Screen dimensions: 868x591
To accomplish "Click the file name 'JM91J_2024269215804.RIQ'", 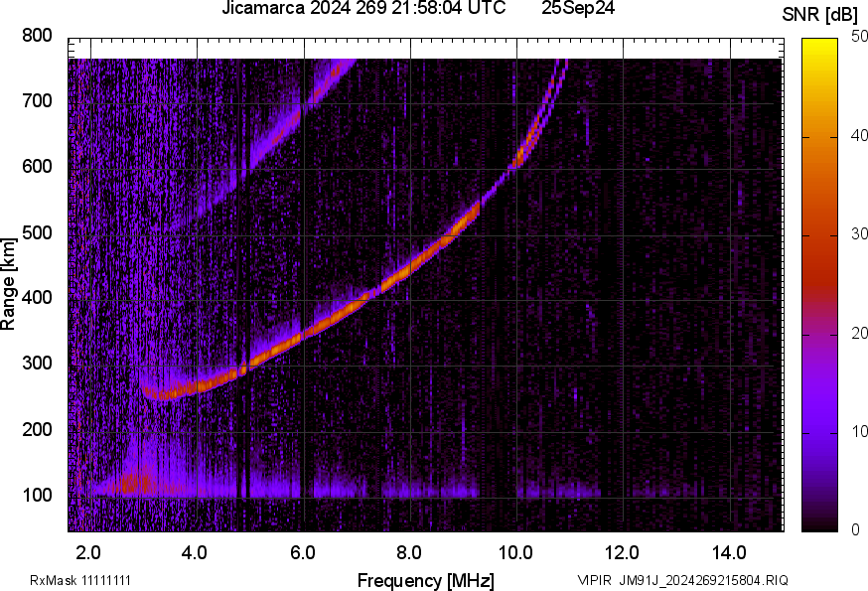I will coord(703,580).
